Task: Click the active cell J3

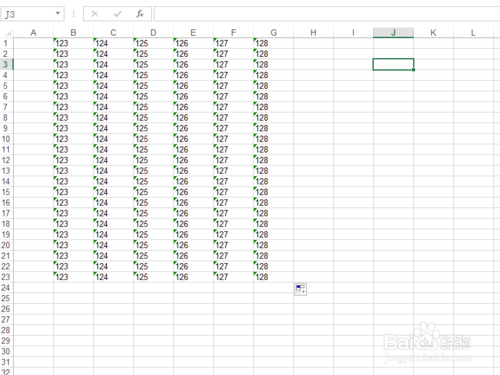Action: pos(393,64)
